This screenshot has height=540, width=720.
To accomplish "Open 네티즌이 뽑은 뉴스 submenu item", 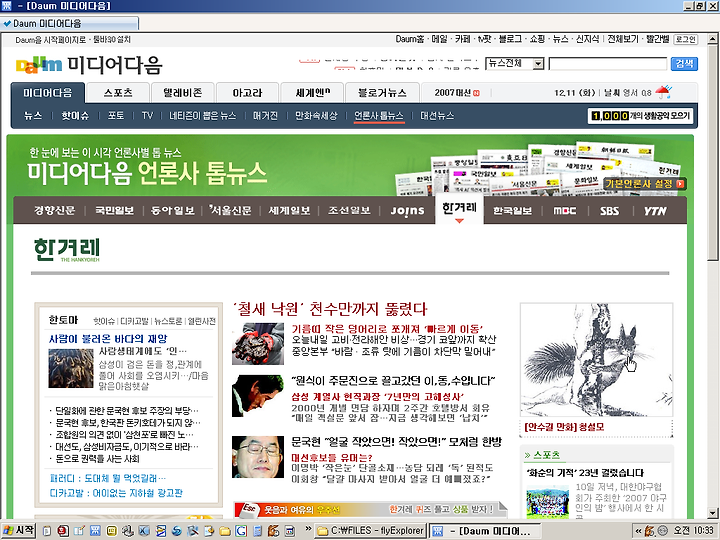I will pos(202,116).
